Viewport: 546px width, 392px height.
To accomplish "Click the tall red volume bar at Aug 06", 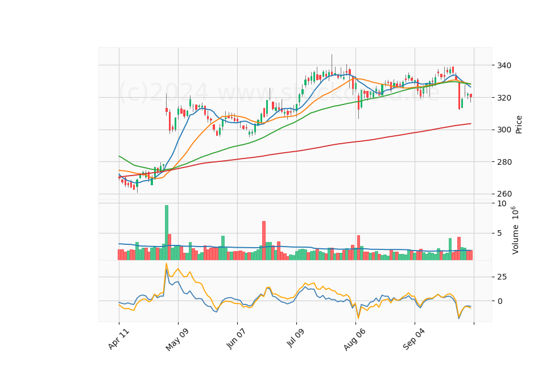I will pyautogui.click(x=358, y=248).
